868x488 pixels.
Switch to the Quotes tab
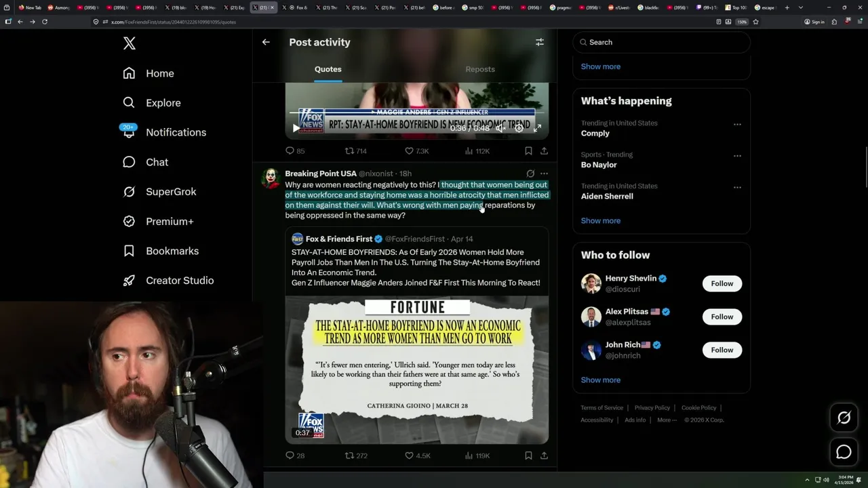pos(328,69)
